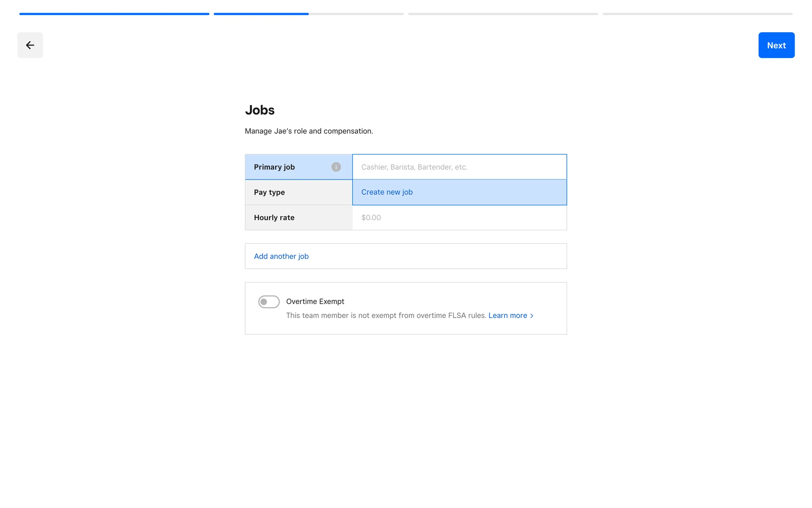Go back using the left arrow button

point(30,45)
